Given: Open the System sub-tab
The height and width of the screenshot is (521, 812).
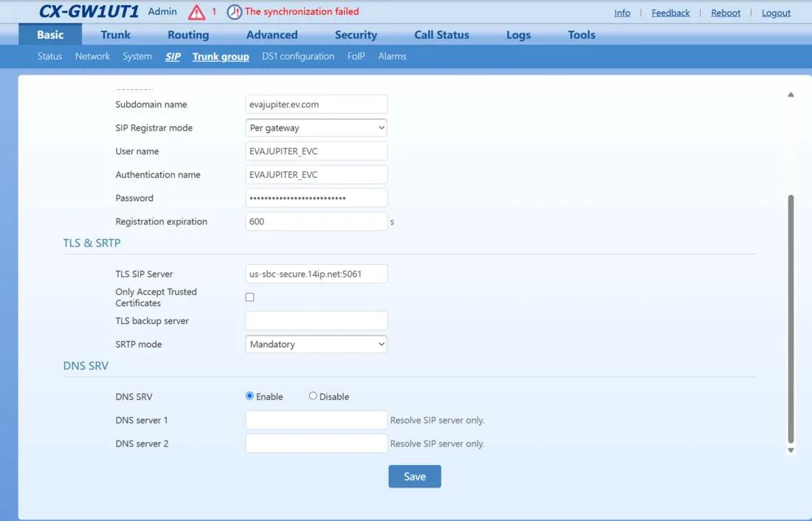Looking at the screenshot, I should click(x=137, y=56).
